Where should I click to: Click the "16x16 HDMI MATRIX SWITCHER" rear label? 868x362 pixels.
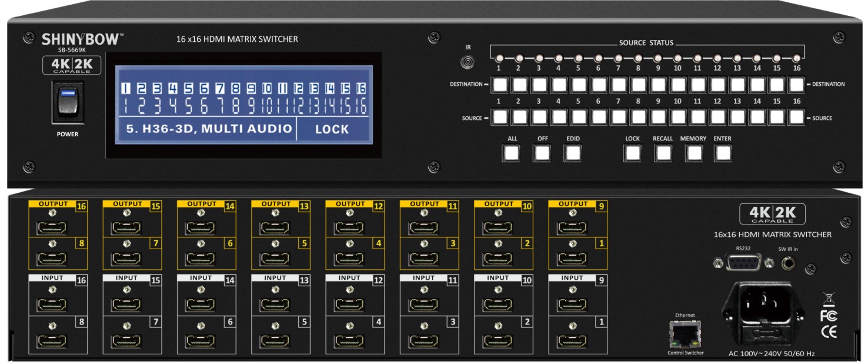(772, 234)
